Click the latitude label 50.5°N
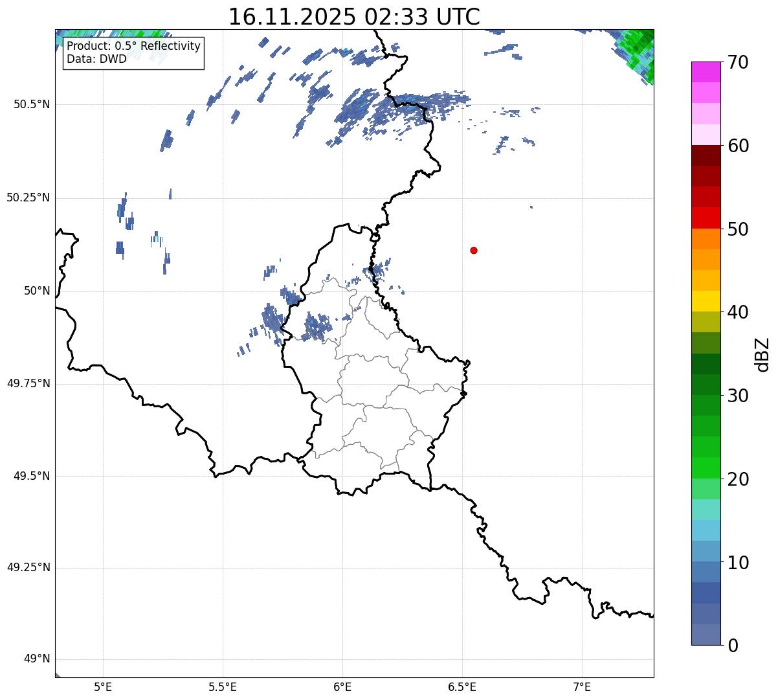The image size is (778, 700). coord(31,104)
